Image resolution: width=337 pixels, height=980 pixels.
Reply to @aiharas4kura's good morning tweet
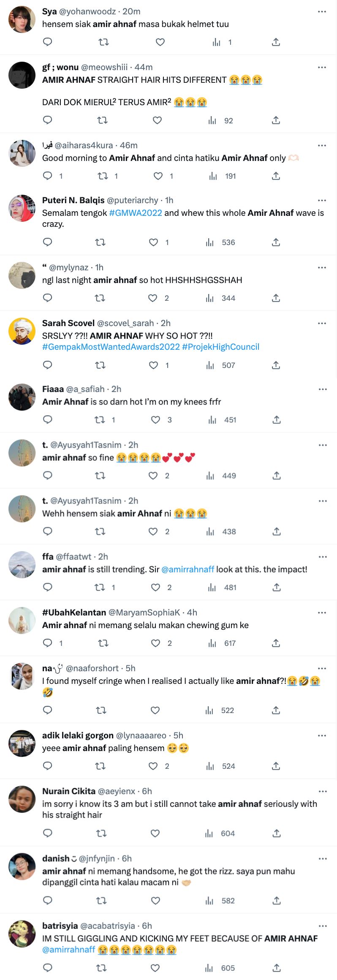point(48,176)
